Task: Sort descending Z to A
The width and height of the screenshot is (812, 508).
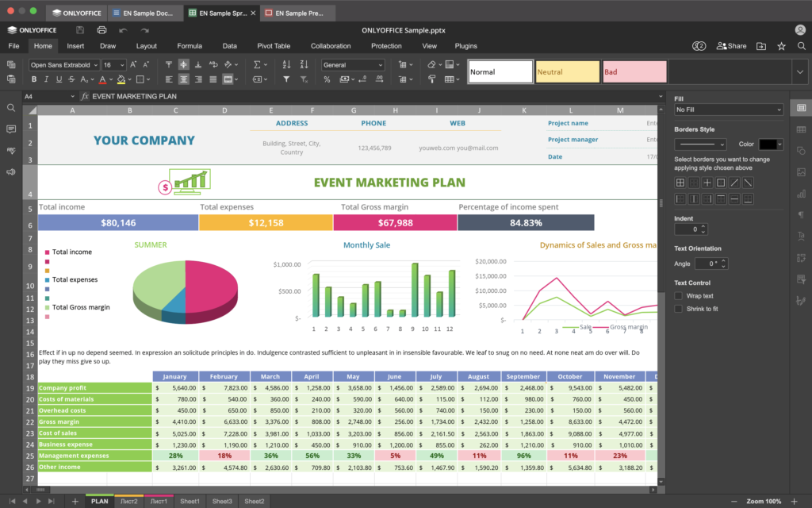Action: point(304,65)
